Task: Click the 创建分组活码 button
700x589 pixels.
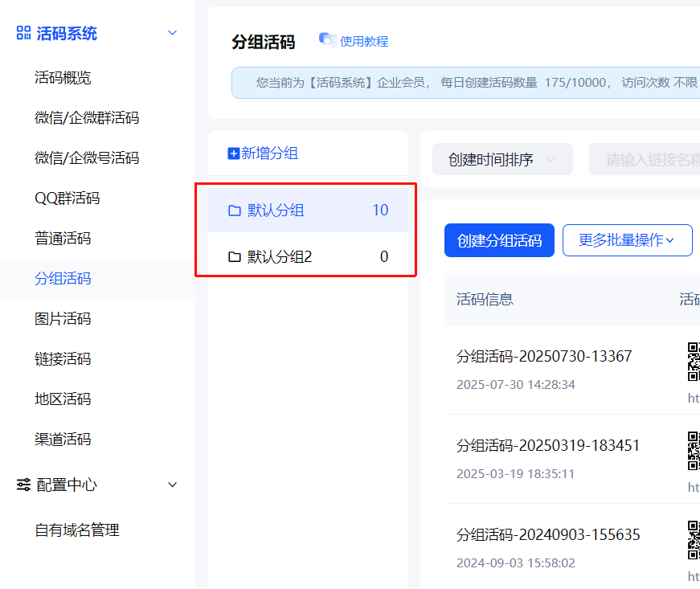Action: pyautogui.click(x=499, y=240)
